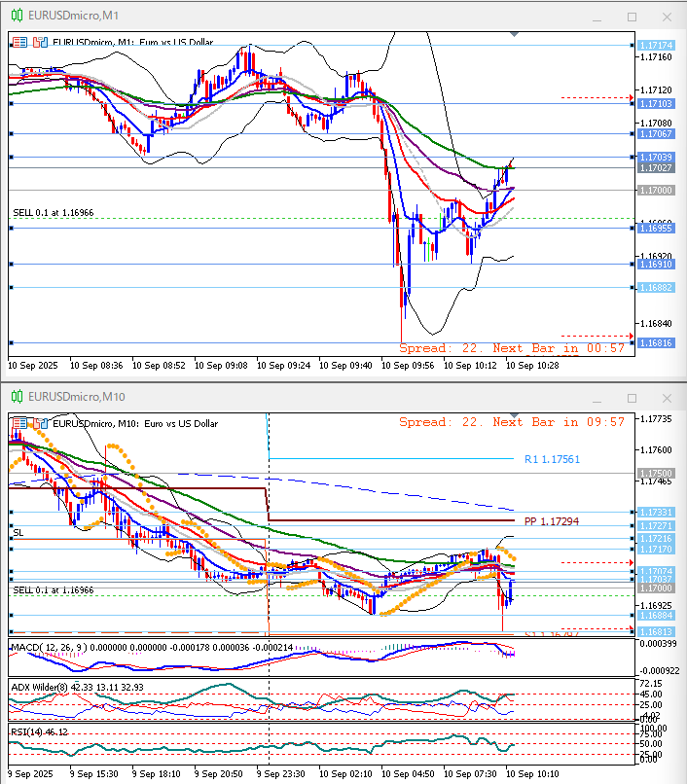The image size is (687, 784).
Task: Minimize the EURUSDmicro,M10 chart window
Action: [x=598, y=397]
